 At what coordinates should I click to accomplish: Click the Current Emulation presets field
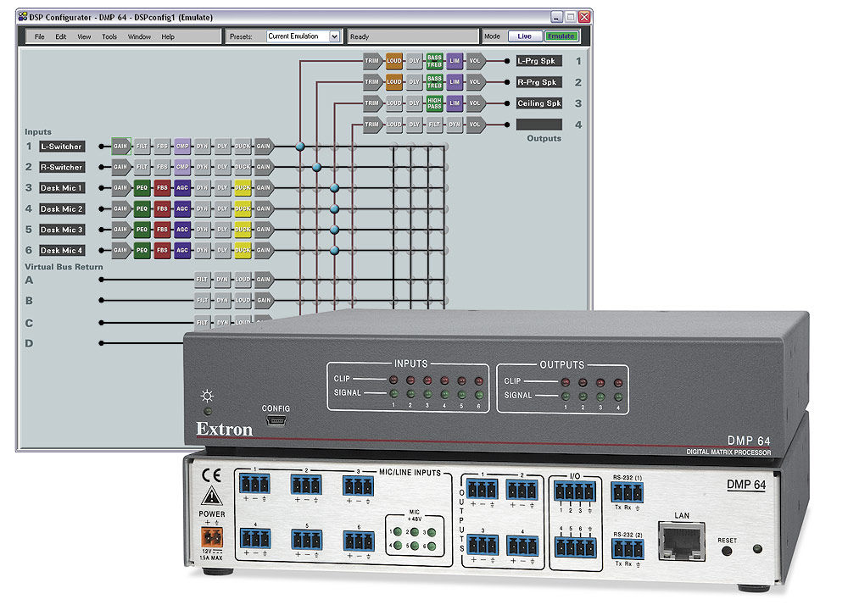[298, 36]
